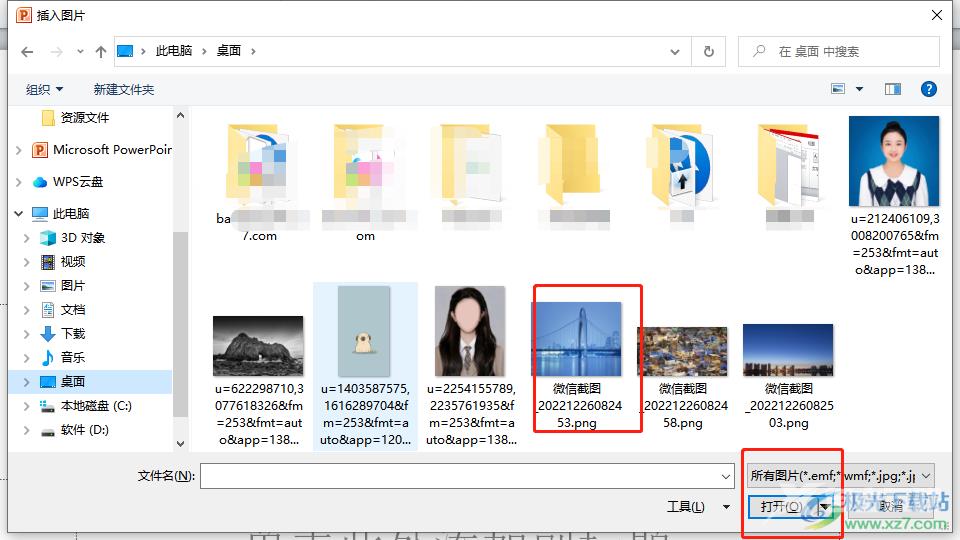The image size is (960, 540).
Task: Click the 3D 对象 cube icon
Action: point(48,238)
